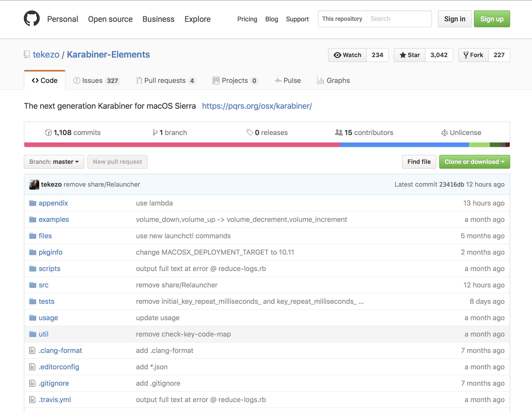The height and width of the screenshot is (412, 532).
Task: Click the util folder icon
Action: pos(33,334)
